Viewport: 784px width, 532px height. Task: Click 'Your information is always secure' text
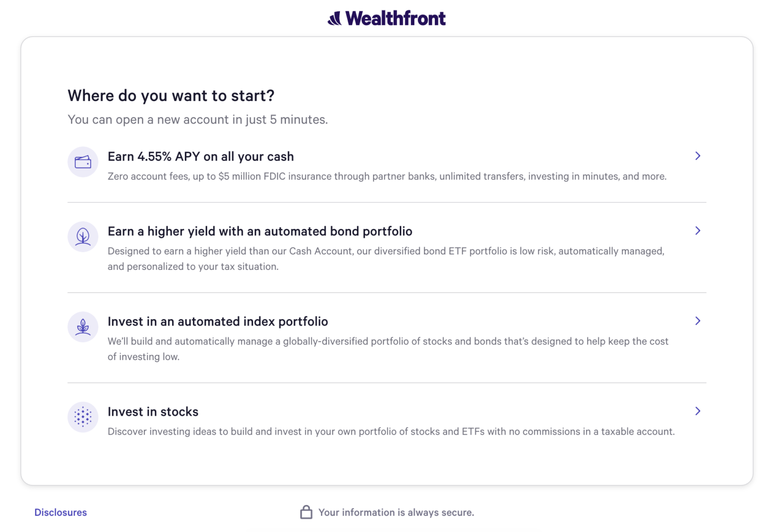click(396, 512)
